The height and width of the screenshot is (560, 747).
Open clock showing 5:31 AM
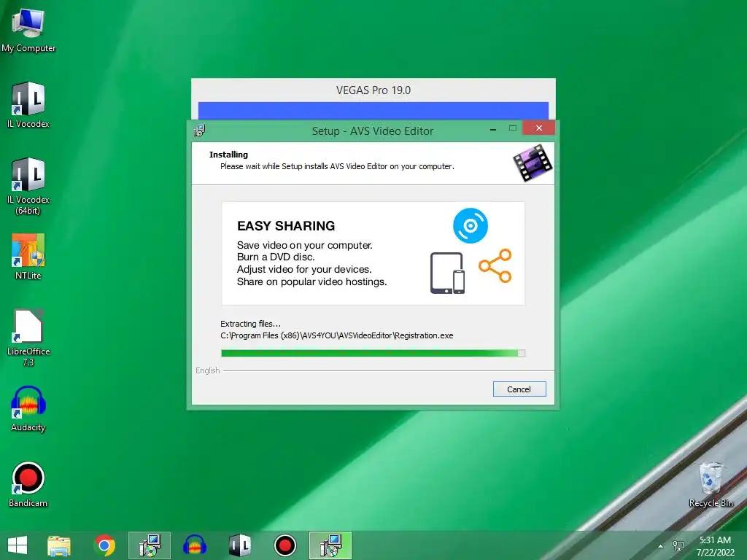715,540
